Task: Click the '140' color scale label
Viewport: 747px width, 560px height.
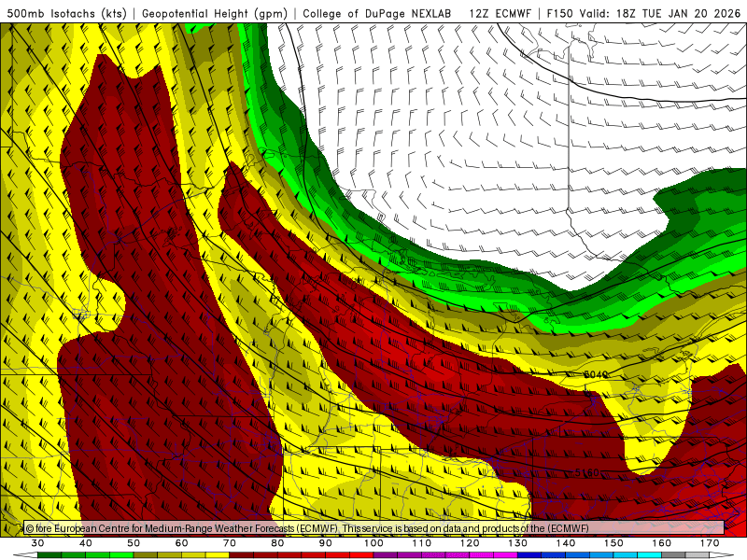Action: (566, 543)
